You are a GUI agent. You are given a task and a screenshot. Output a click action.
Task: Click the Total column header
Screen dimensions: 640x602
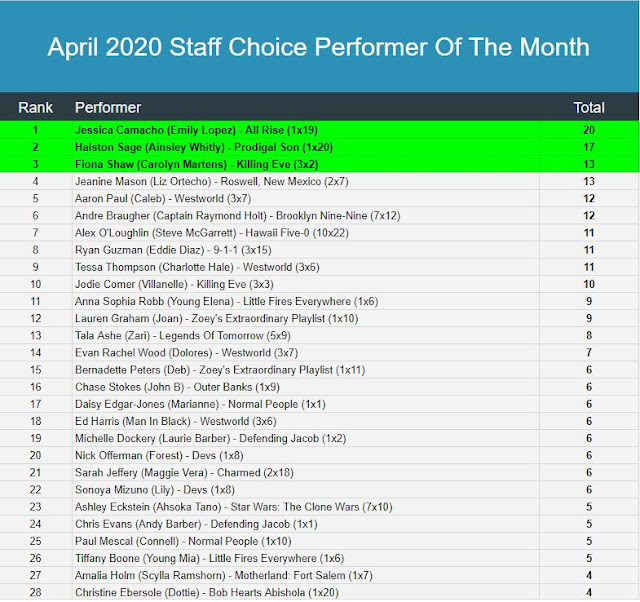point(589,108)
